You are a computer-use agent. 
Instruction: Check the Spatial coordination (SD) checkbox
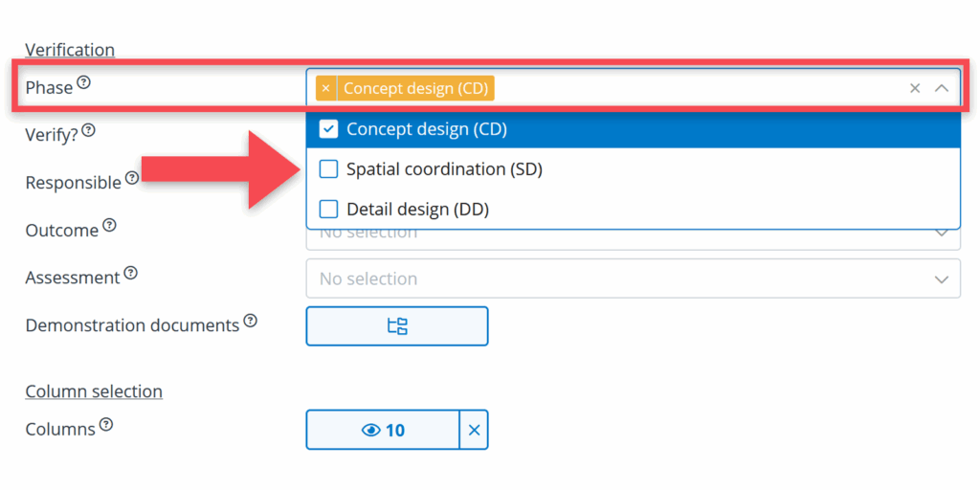(328, 169)
